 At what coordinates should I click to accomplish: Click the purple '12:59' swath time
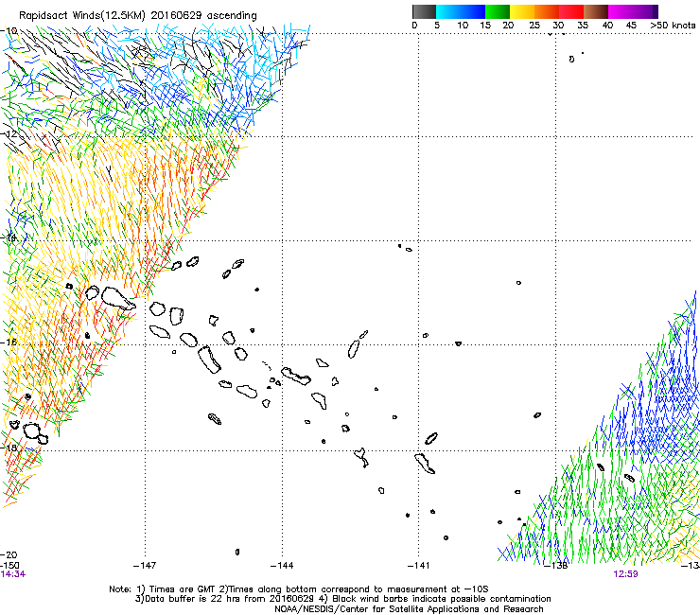(x=625, y=574)
